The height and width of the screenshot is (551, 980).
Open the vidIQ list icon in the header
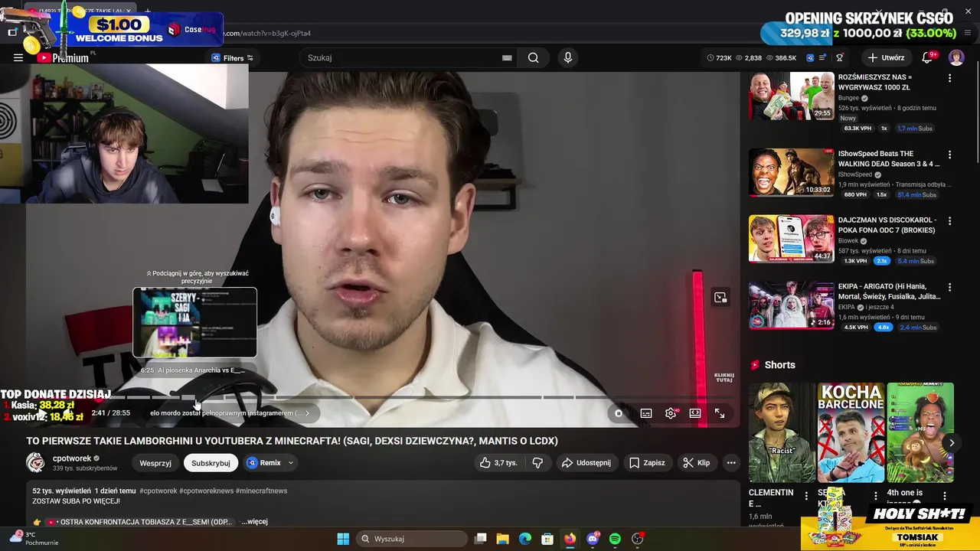click(x=823, y=57)
